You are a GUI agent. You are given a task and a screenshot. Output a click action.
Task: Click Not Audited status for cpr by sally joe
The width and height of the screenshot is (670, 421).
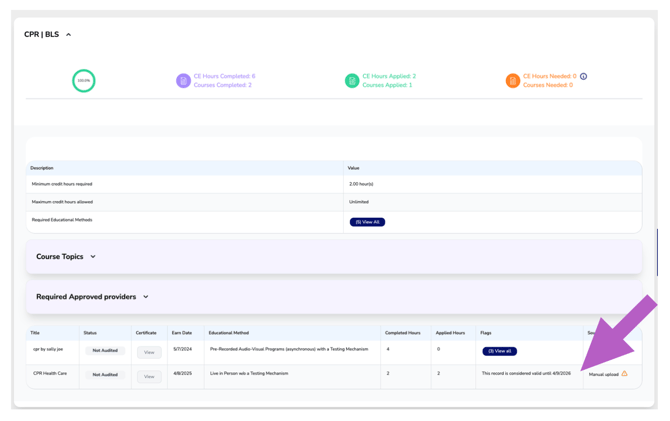point(105,351)
